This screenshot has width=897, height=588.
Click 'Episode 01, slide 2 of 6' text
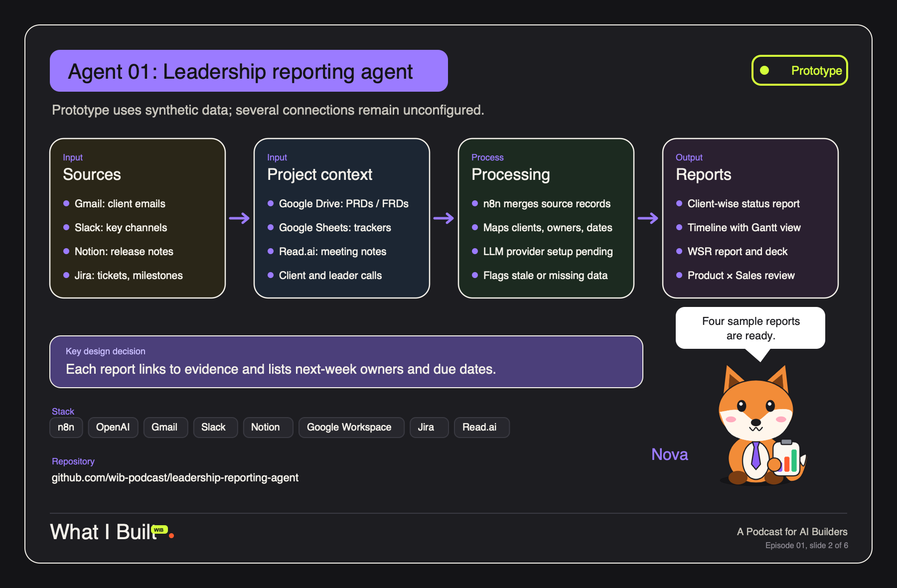(807, 545)
